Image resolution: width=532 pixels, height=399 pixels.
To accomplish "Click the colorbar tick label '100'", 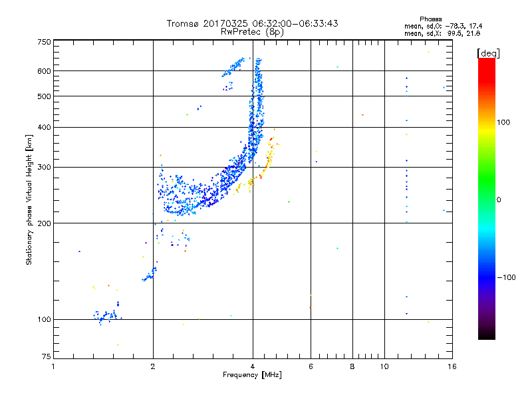I will 503,122.
